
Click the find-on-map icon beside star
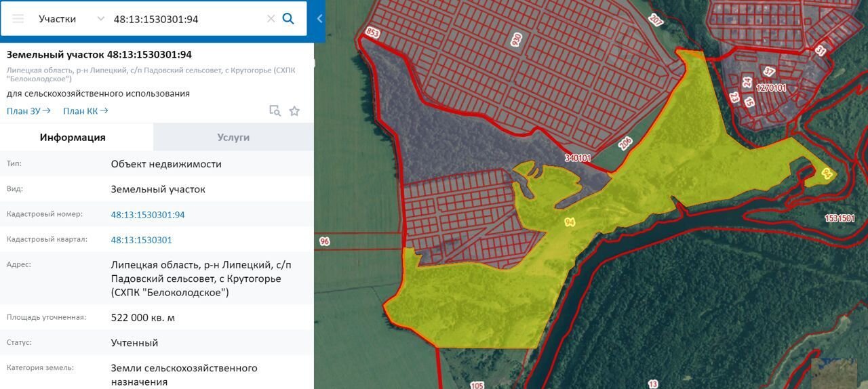pyautogui.click(x=275, y=111)
